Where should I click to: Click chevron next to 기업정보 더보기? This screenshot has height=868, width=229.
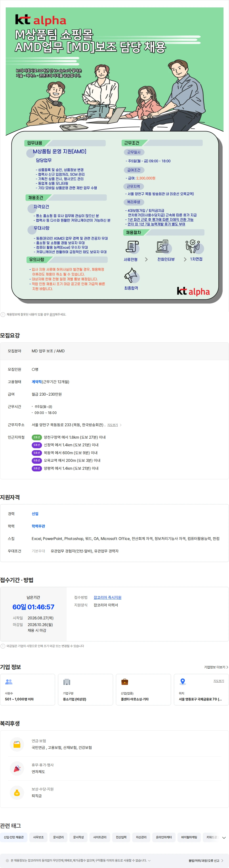pos(227,667)
